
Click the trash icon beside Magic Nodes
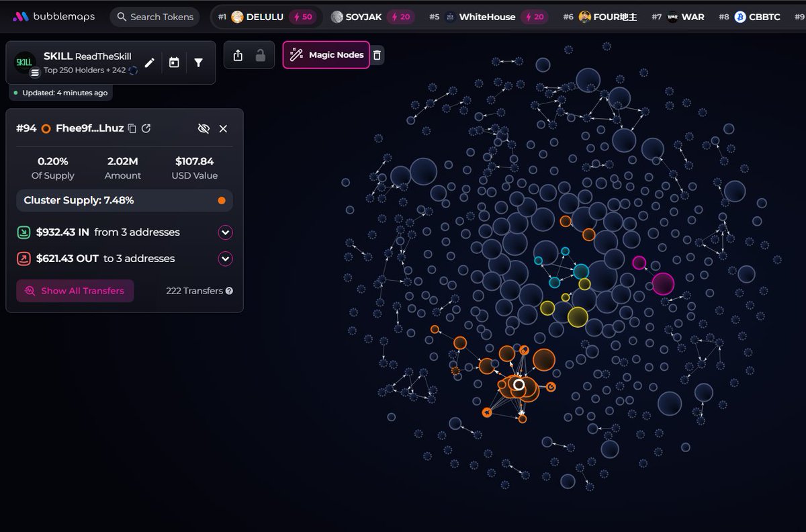tap(377, 55)
